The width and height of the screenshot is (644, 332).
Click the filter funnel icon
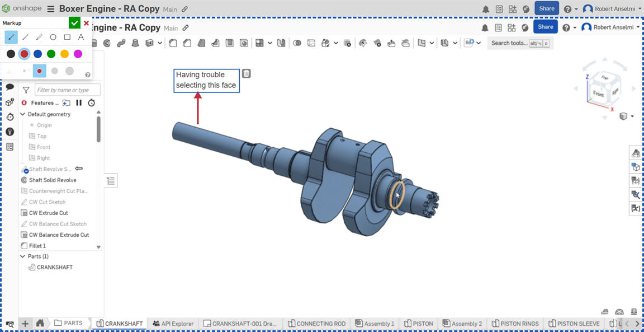pyautogui.click(x=26, y=90)
